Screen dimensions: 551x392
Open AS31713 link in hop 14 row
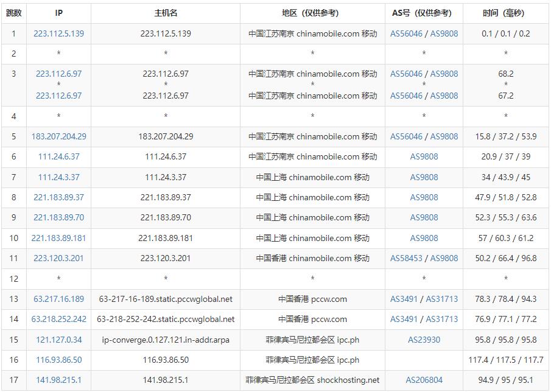pyautogui.click(x=442, y=319)
